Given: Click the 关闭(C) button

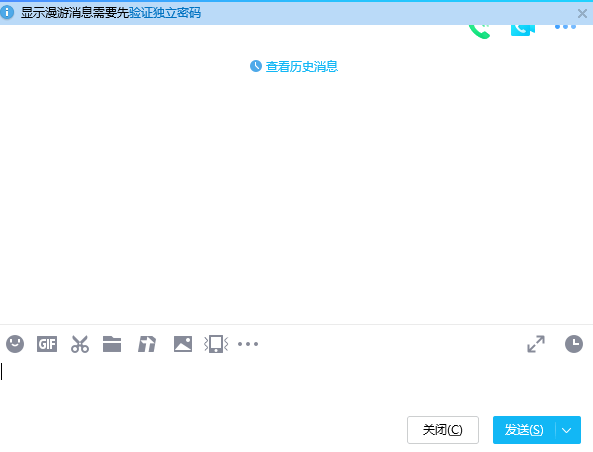Looking at the screenshot, I should [x=443, y=430].
